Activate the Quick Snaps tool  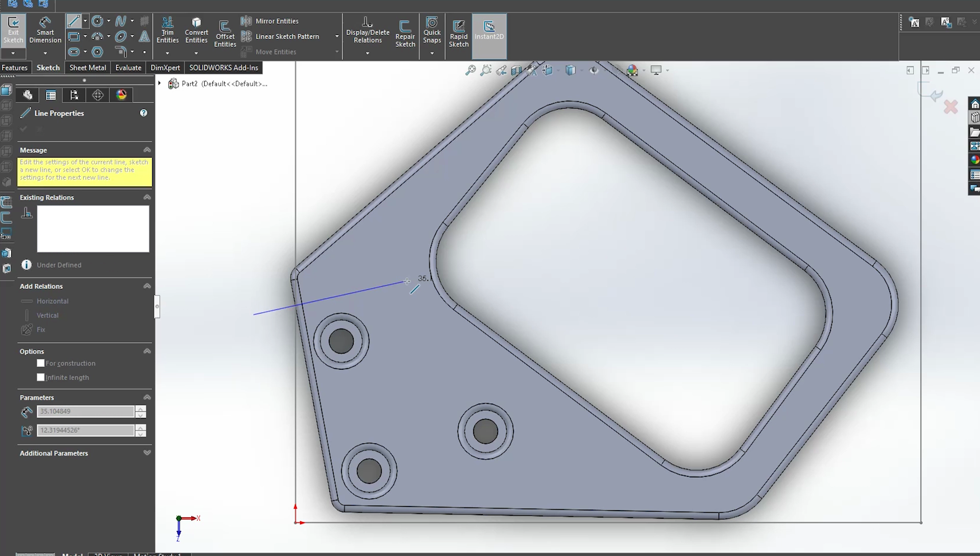tap(431, 32)
